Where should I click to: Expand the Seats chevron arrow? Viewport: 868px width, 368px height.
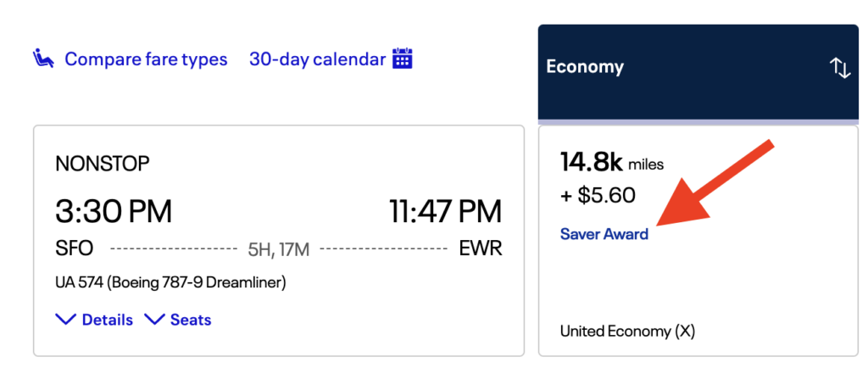[x=154, y=320]
